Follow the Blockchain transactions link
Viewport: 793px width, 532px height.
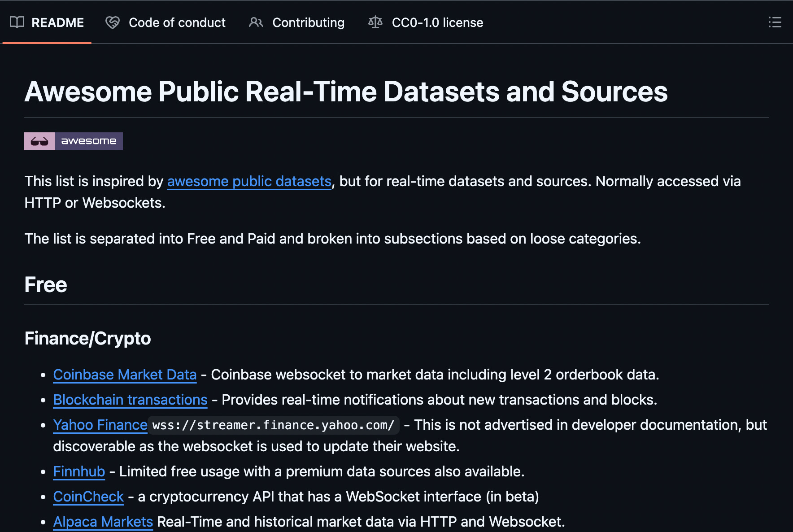pyautogui.click(x=130, y=400)
